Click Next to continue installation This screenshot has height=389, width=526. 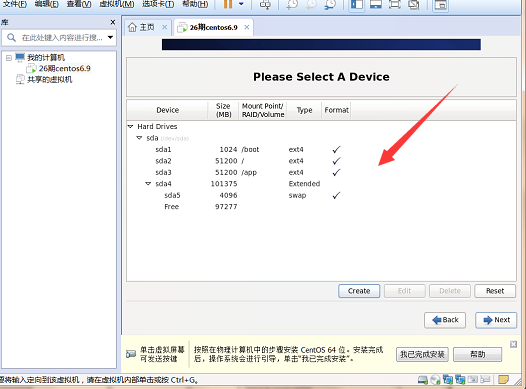click(496, 320)
